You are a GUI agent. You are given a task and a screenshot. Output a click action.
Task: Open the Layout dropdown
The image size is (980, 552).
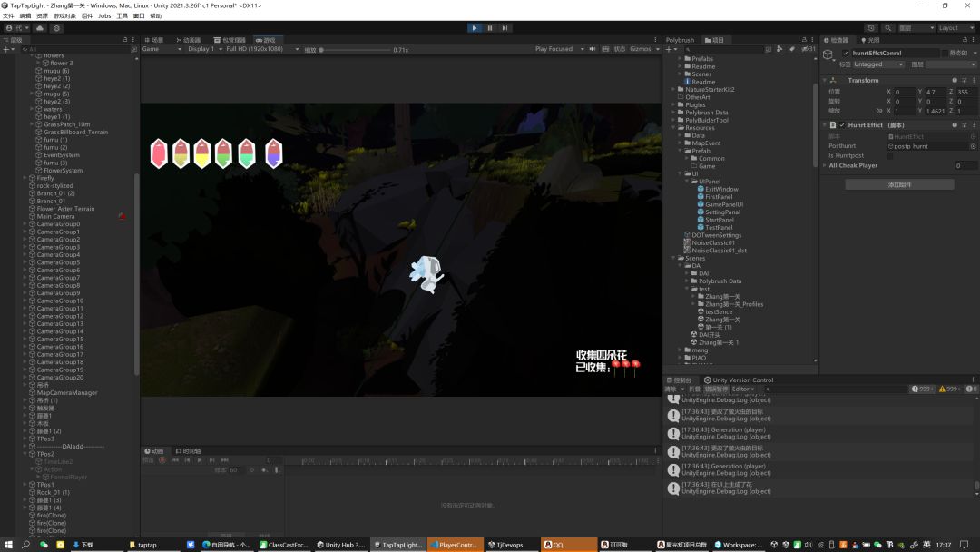pos(953,28)
